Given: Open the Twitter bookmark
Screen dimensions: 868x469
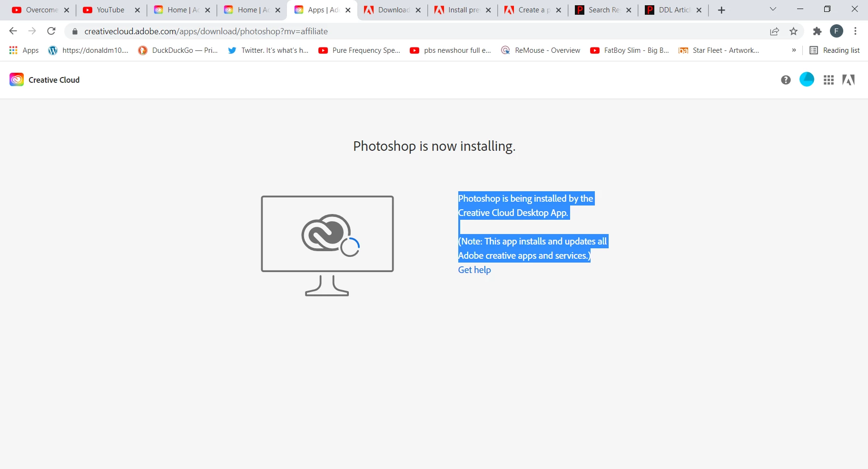Looking at the screenshot, I should click(268, 50).
